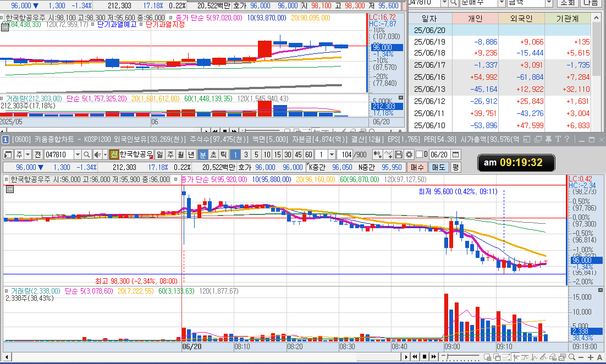Click the A text tool icon at bottom
The image size is (606, 364).
pyautogui.click(x=599, y=357)
